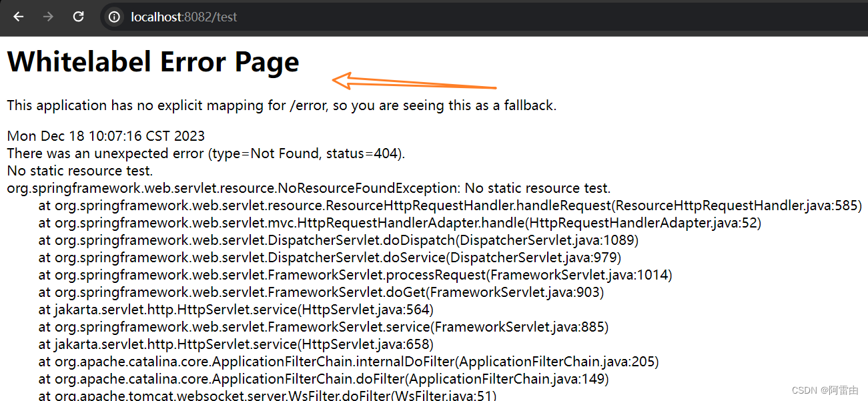
Task: Select the HttpServlet.java:658 stack line
Action: (x=236, y=345)
